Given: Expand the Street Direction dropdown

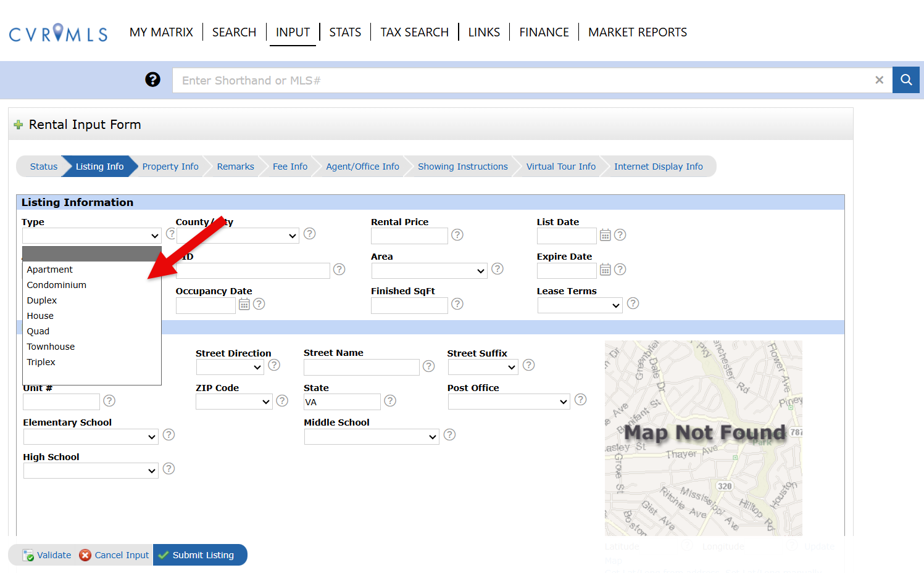Looking at the screenshot, I should [x=230, y=367].
